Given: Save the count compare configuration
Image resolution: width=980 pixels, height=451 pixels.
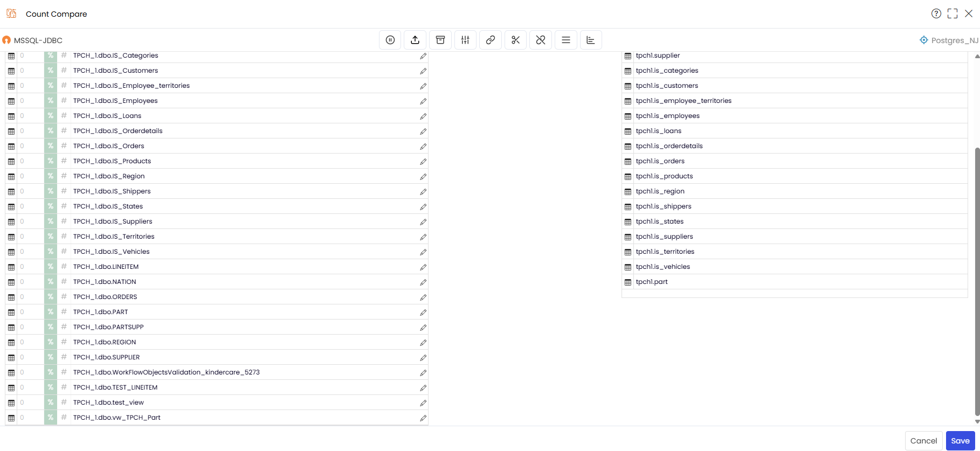Looking at the screenshot, I should 960,441.
